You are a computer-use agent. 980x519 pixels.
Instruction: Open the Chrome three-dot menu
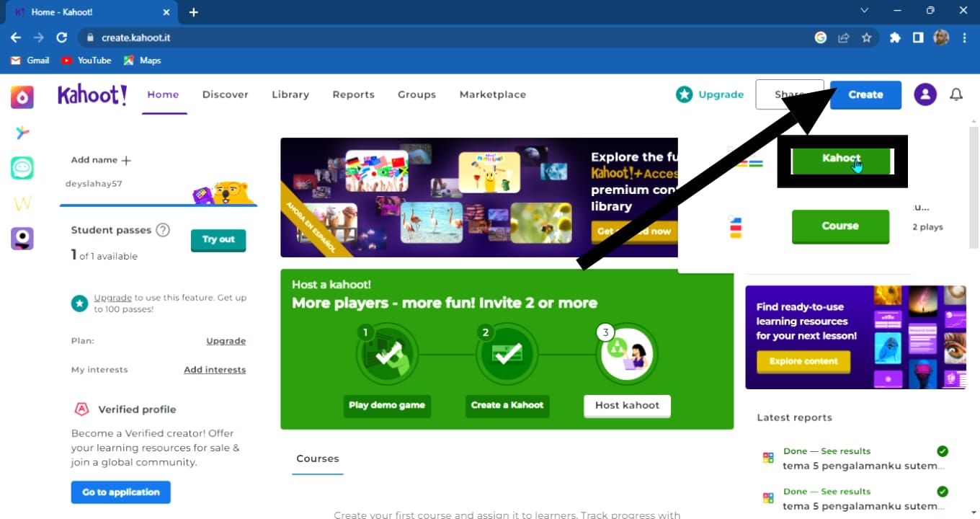pyautogui.click(x=964, y=37)
